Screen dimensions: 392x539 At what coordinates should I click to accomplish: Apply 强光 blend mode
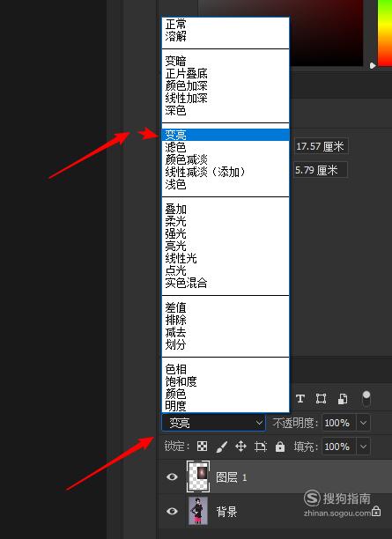[226, 233]
